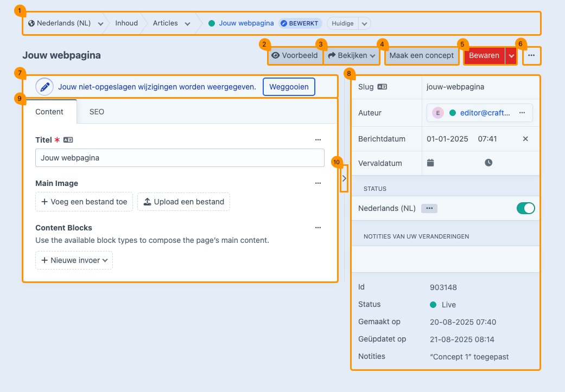Open author actions ellipsis next to editor@craft

coord(522,113)
